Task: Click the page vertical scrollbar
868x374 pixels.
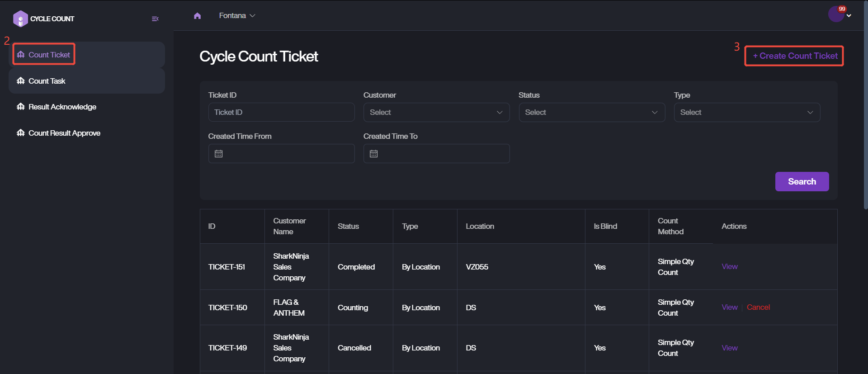Action: (x=865, y=104)
